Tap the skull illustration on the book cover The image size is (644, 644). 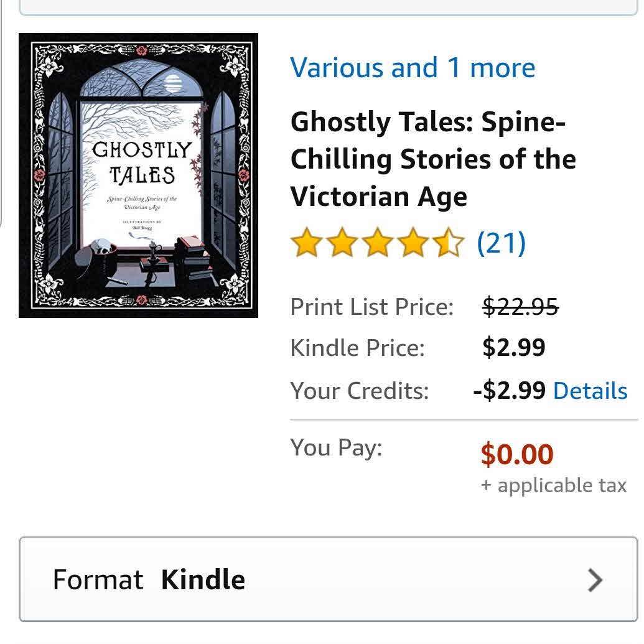[x=103, y=247]
